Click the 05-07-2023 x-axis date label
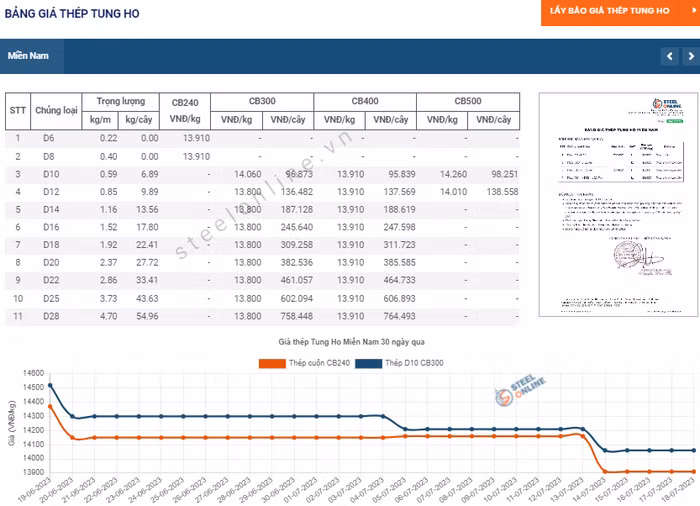 click(389, 490)
